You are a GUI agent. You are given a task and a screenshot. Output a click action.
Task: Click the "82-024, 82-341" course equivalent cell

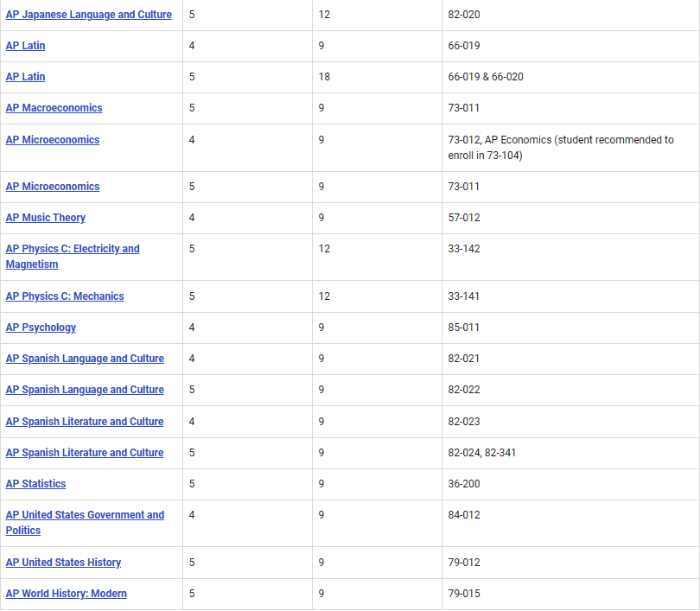pos(481,453)
